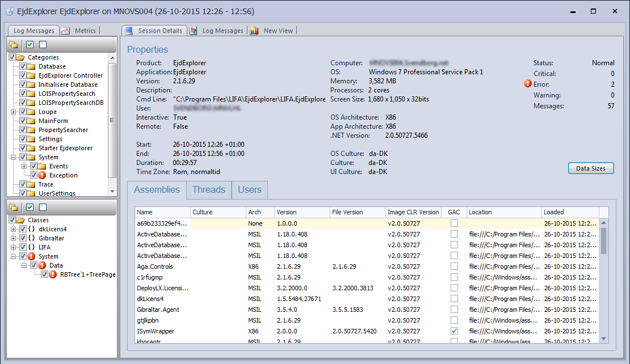
Task: Toggle the GAC checkbox for ISymWrapper
Action: click(x=453, y=331)
